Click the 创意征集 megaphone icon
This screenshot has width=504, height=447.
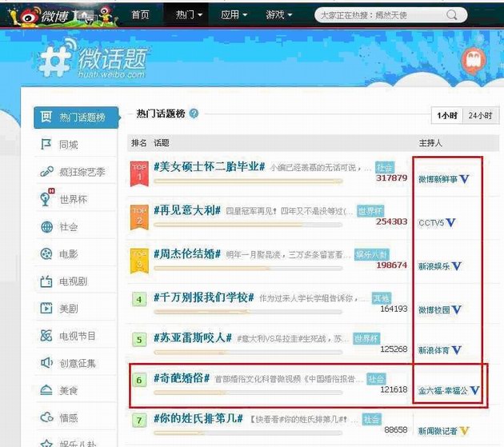pos(46,363)
